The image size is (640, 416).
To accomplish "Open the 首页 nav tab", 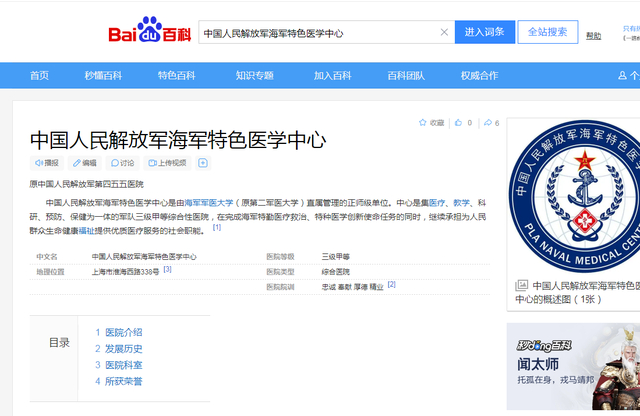I will point(39,76).
